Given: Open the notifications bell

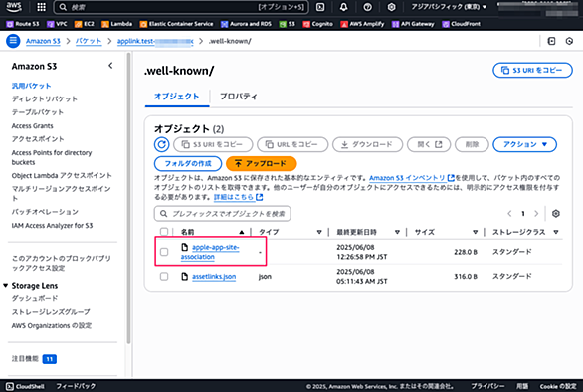Looking at the screenshot, I should (343, 7).
